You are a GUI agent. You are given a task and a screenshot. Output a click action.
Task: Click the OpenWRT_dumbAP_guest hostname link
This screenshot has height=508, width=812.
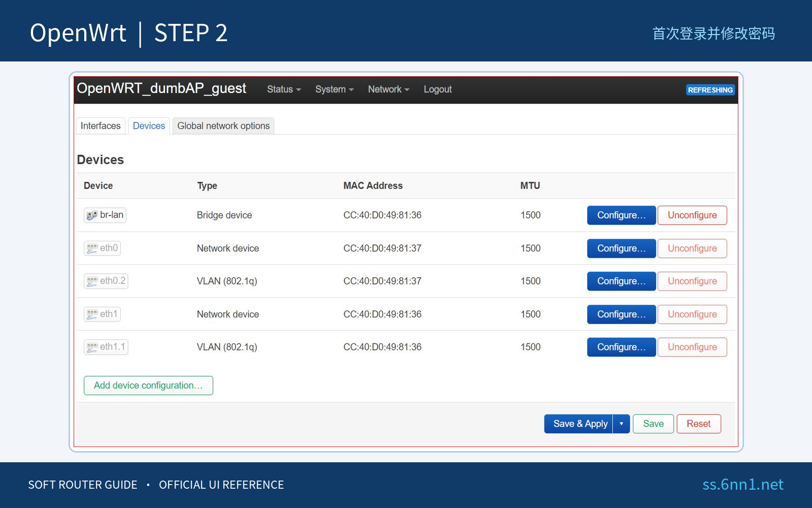[161, 88]
